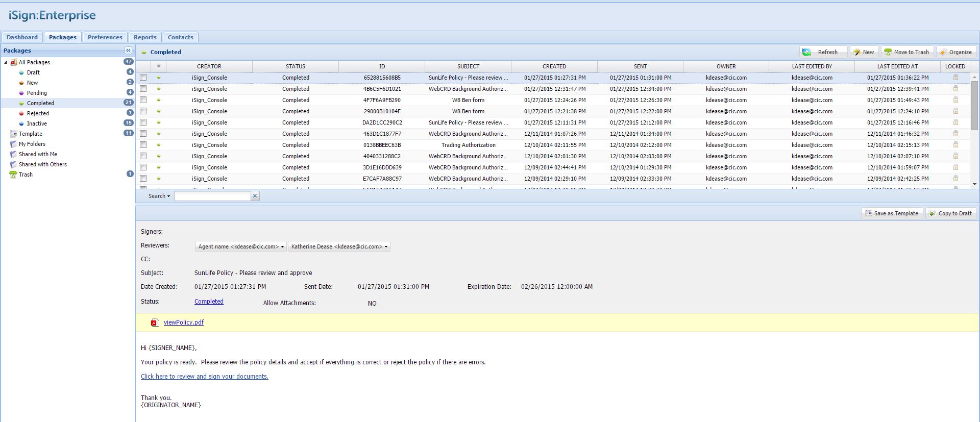The image size is (980, 422).
Task: Clear the search box with the X icon
Action: click(255, 196)
